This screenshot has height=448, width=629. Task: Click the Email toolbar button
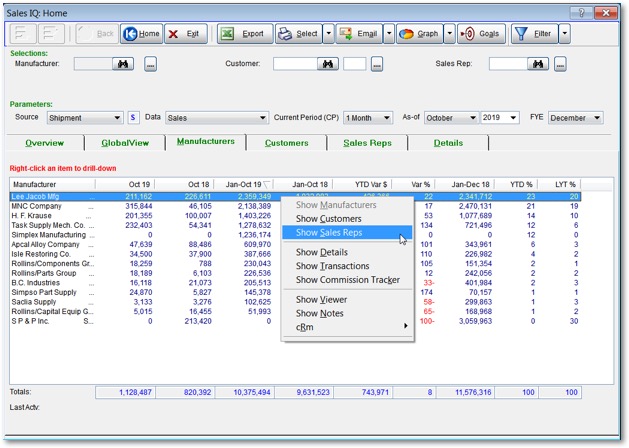click(x=359, y=34)
